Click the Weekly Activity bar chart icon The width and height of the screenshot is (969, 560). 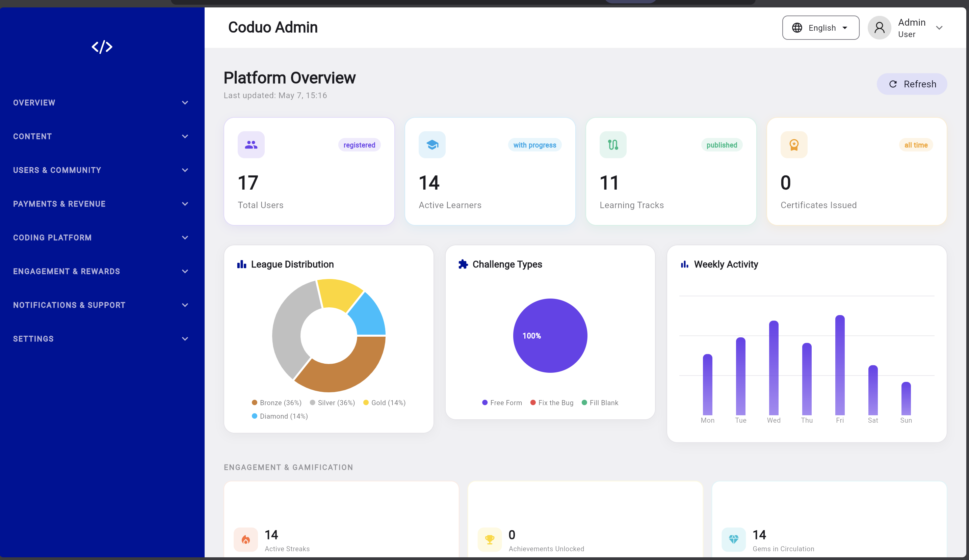click(684, 264)
